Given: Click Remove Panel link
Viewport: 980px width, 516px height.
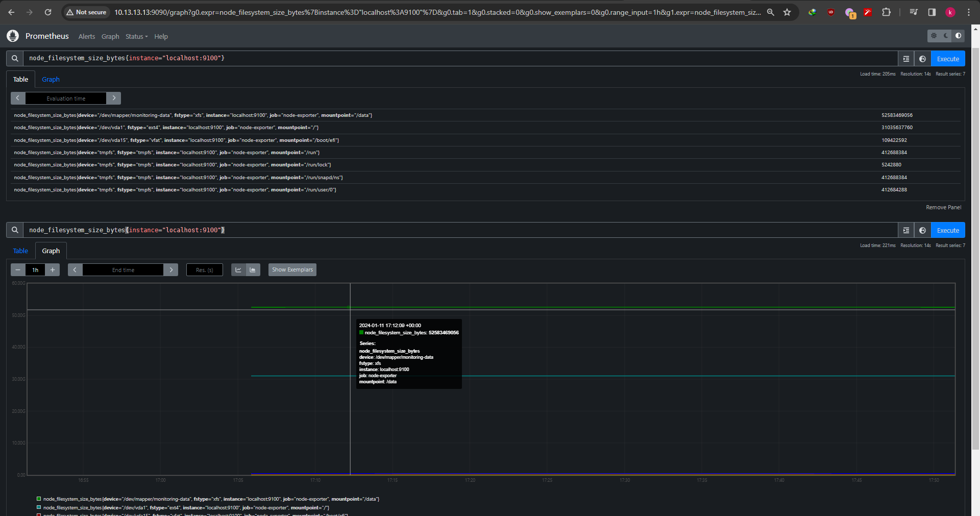Looking at the screenshot, I should pos(943,207).
